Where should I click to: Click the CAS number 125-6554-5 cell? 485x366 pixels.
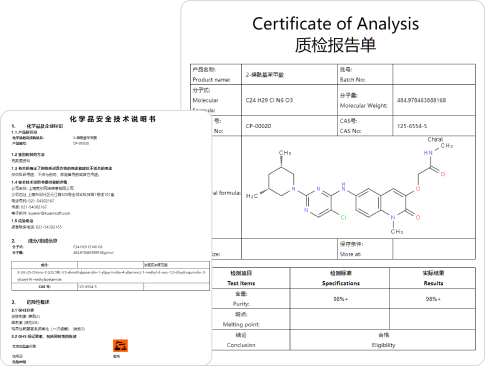click(x=434, y=126)
